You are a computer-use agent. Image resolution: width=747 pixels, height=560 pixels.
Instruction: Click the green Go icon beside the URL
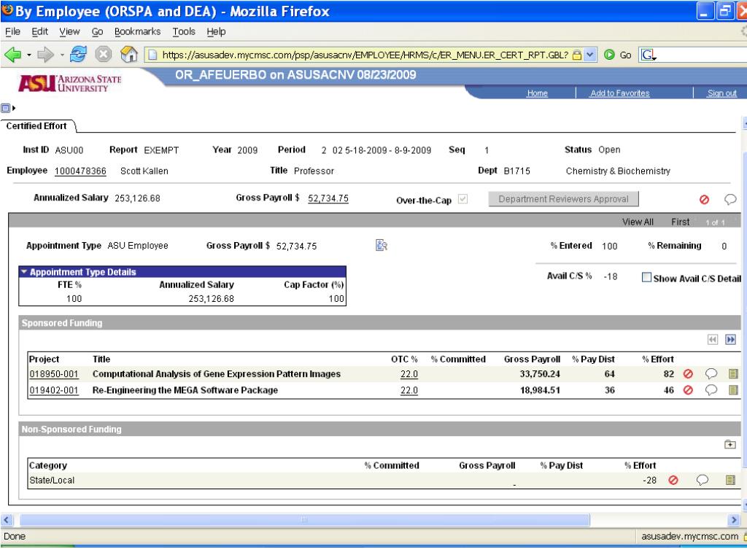(609, 55)
